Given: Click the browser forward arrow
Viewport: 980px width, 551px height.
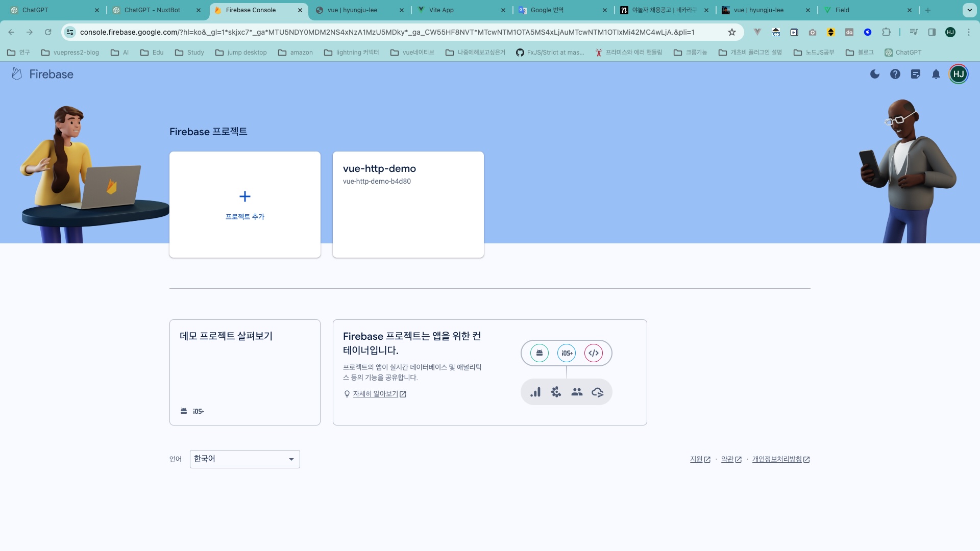Looking at the screenshot, I should pyautogui.click(x=30, y=32).
